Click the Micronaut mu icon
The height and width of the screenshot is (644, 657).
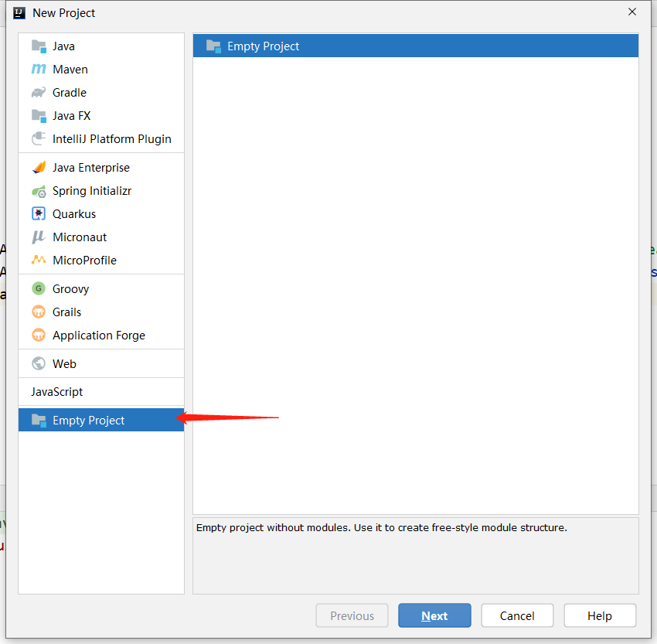tap(39, 237)
